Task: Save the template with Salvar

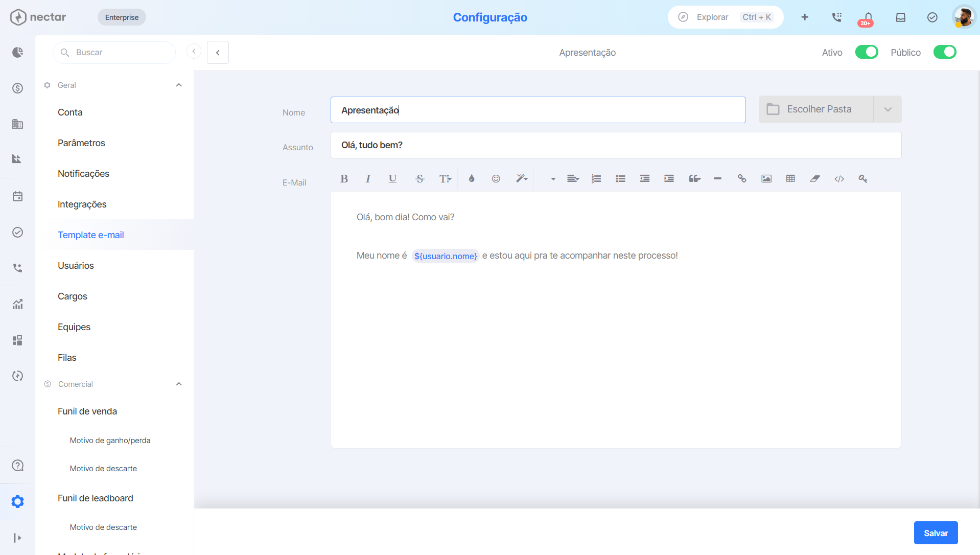Action: point(936,533)
